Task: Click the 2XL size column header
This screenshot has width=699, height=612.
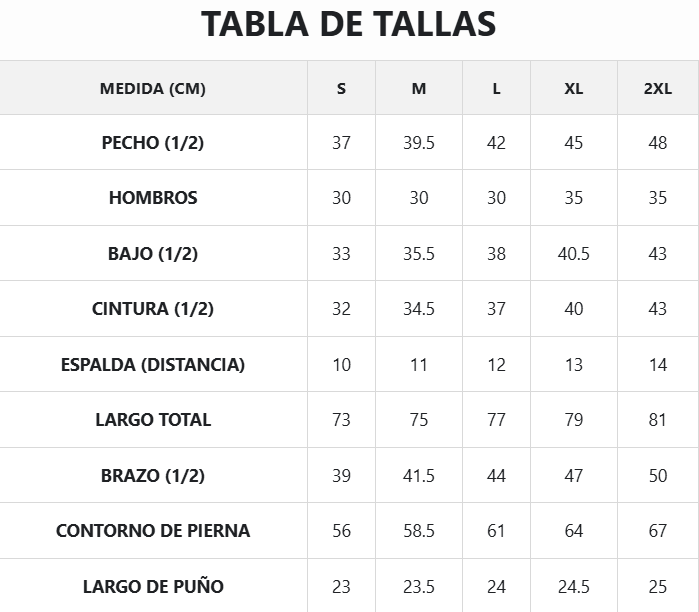Action: [x=657, y=88]
